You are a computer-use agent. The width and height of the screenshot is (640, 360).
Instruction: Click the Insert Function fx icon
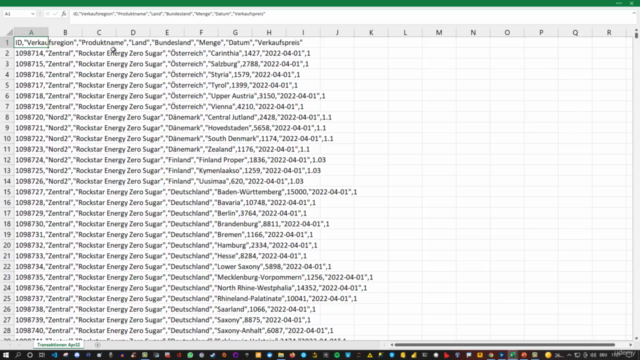[x=64, y=14]
